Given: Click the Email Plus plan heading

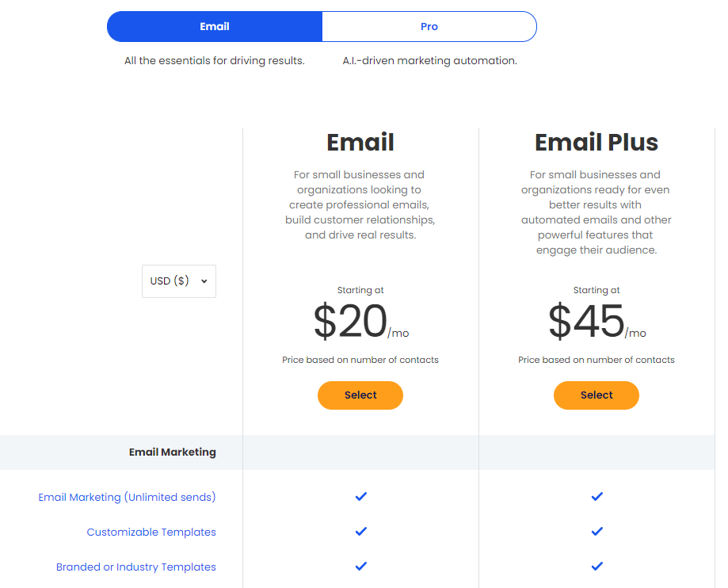Looking at the screenshot, I should click(x=597, y=142).
